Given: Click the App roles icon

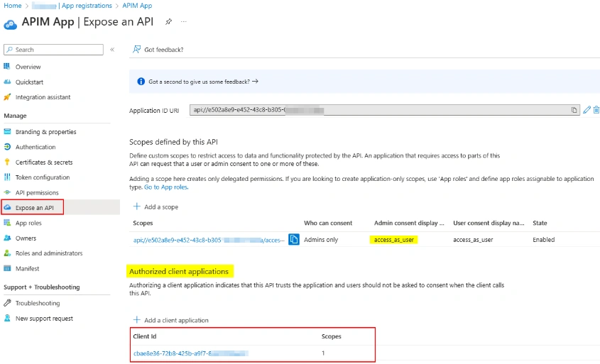Looking at the screenshot, I should point(7,223).
